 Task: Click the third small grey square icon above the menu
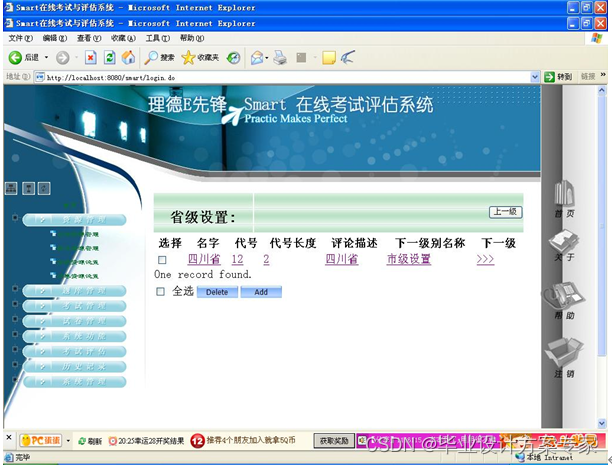(x=44, y=188)
